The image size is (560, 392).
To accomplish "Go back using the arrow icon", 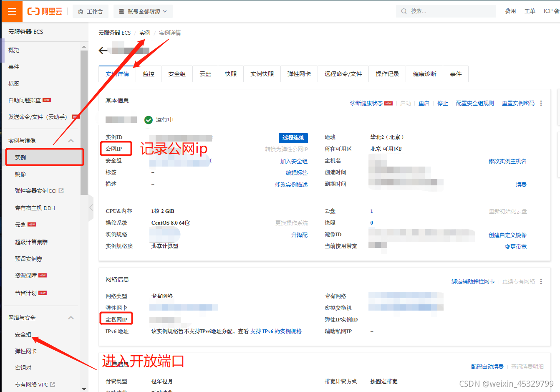I will tap(103, 51).
